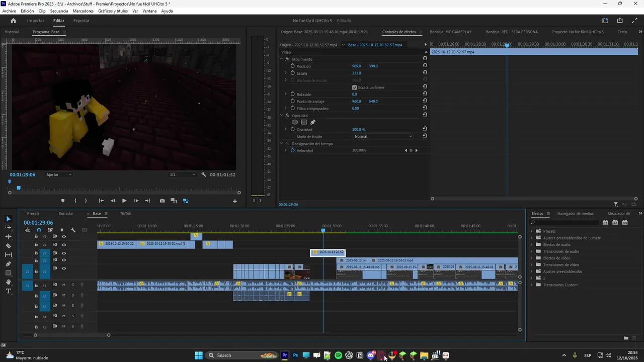Screen dimensions: 644x362
Task: Click the Go to In point icon
Action: point(101,201)
